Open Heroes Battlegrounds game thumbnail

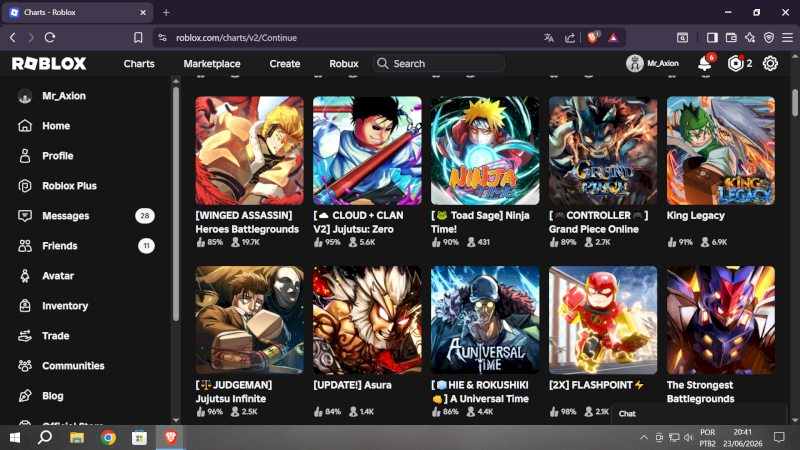pos(249,151)
